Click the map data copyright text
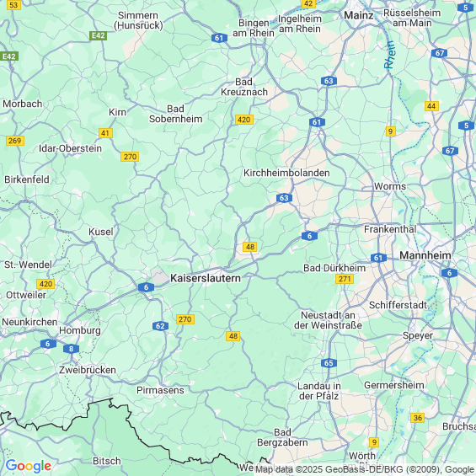The image size is (476, 476). (x=365, y=469)
